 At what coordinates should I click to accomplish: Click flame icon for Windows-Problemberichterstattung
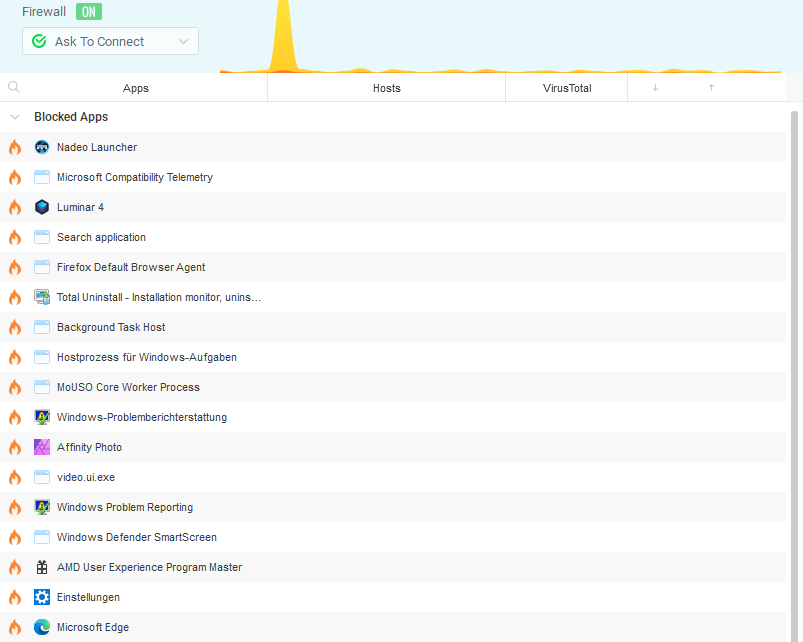pyautogui.click(x=15, y=417)
